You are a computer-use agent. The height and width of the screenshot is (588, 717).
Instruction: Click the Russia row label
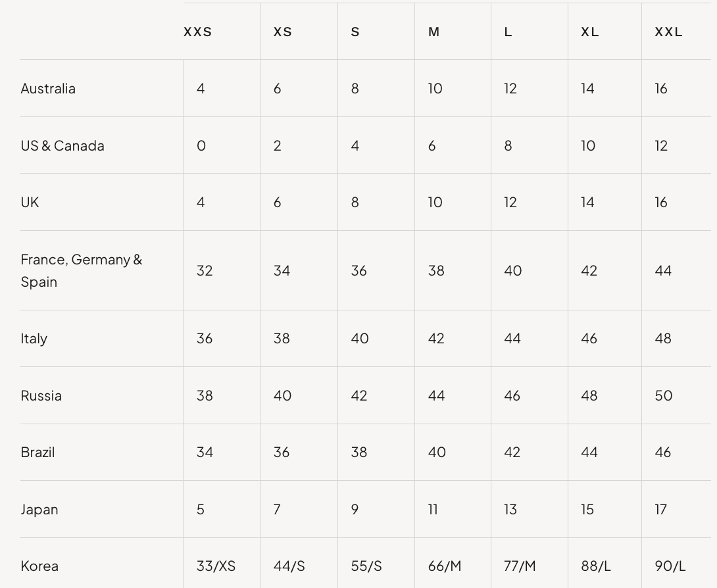click(x=41, y=395)
